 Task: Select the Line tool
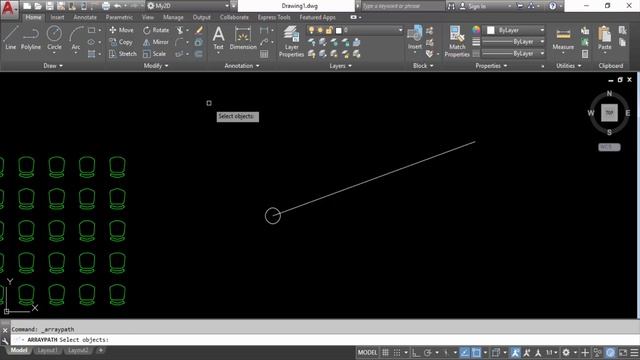coord(11,38)
